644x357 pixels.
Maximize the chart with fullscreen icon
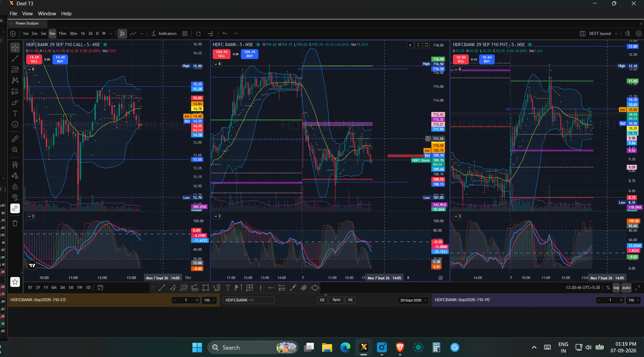click(x=638, y=288)
